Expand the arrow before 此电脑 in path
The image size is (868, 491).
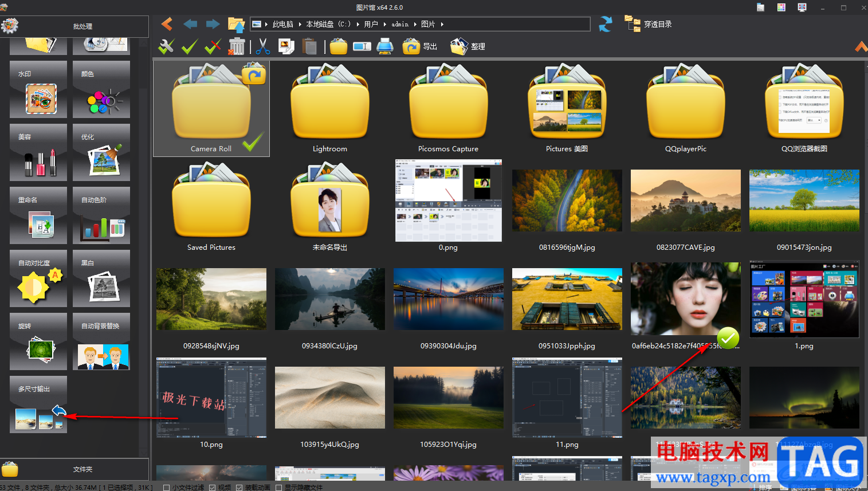[267, 24]
